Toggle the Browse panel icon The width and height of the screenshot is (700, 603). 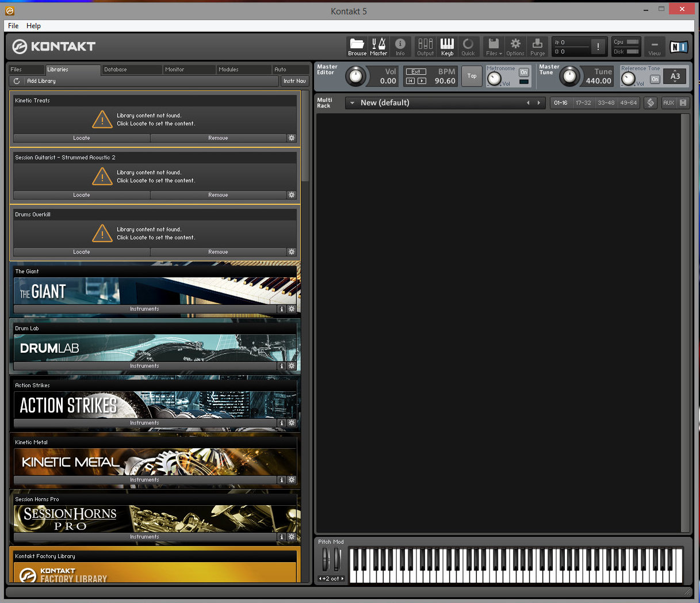(x=357, y=46)
